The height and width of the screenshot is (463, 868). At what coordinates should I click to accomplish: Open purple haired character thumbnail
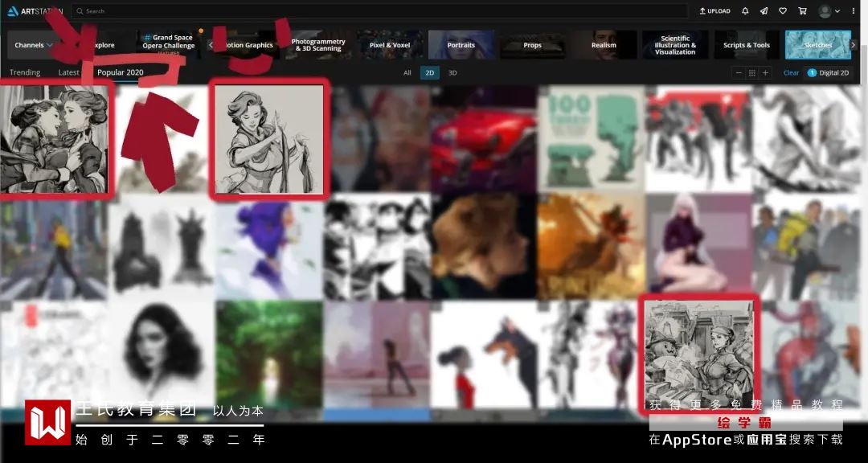tap(269, 247)
